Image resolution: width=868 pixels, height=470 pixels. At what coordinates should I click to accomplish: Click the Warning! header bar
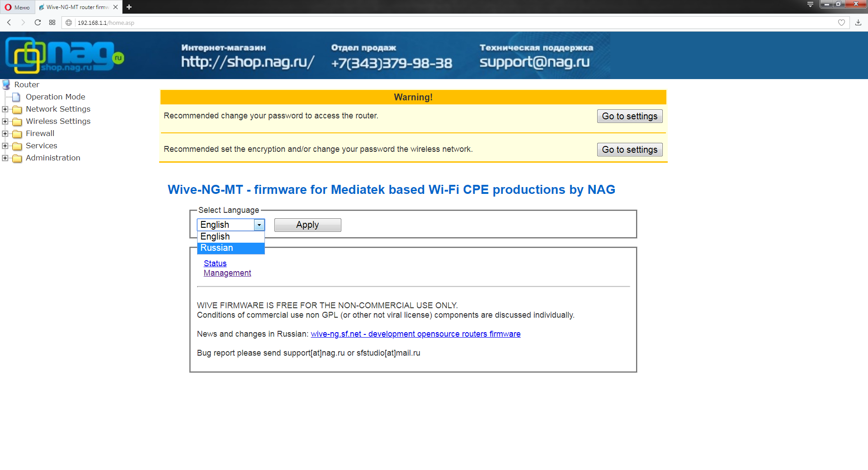pos(413,97)
